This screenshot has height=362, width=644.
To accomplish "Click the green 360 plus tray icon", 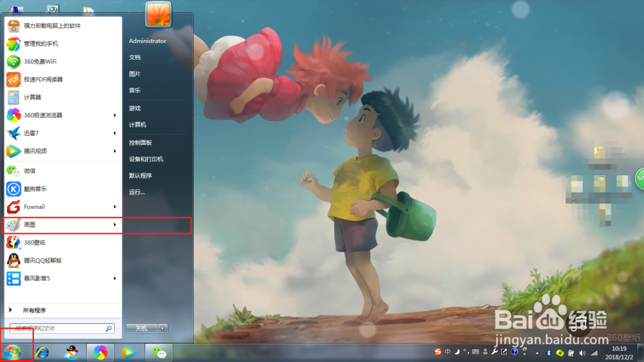I will coord(560,353).
